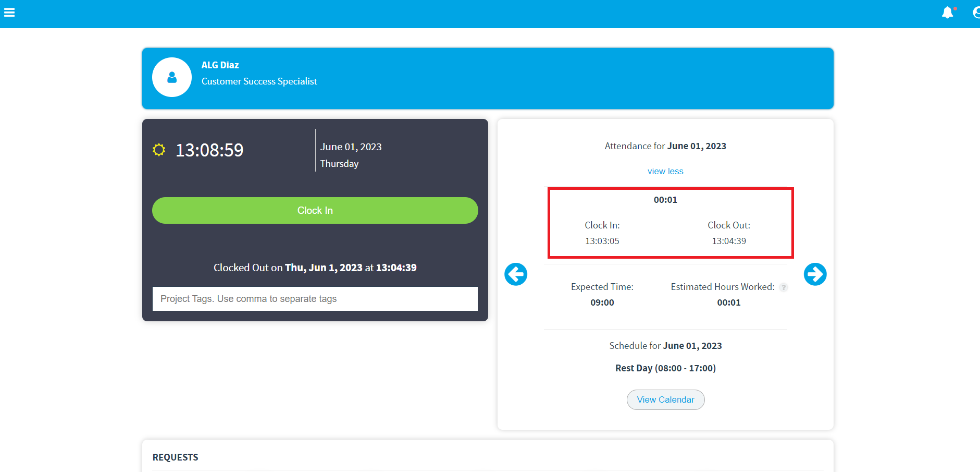Click the June 01, 2023 date in clock panel
980x472 pixels.
(x=351, y=147)
